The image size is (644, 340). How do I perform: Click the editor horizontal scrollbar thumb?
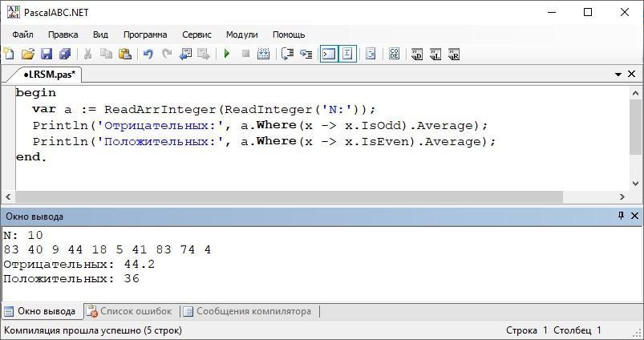coord(290,196)
